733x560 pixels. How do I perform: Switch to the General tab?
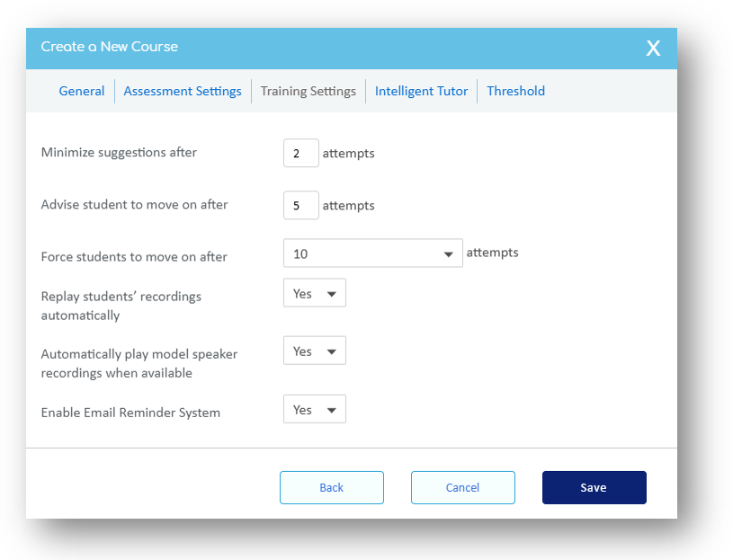[x=82, y=91]
